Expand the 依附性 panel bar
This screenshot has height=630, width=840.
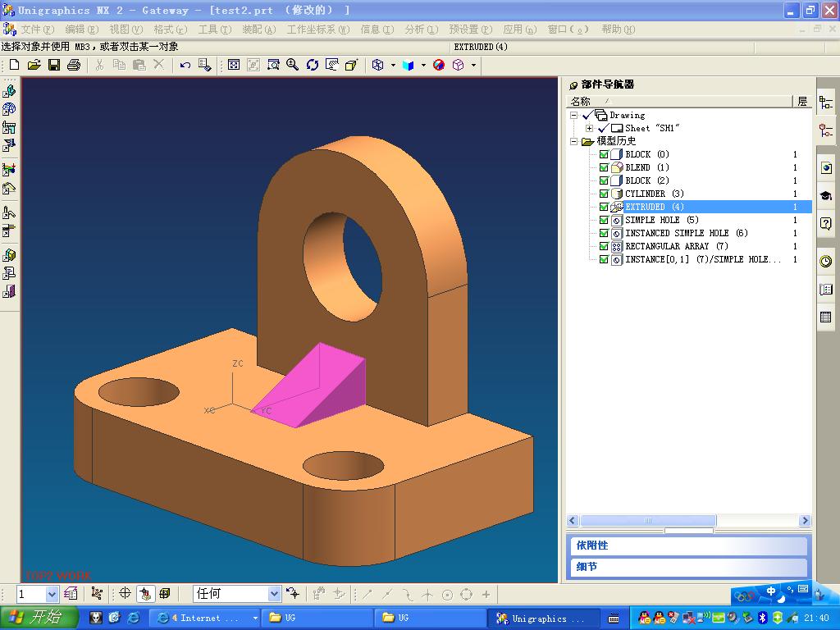(x=689, y=546)
